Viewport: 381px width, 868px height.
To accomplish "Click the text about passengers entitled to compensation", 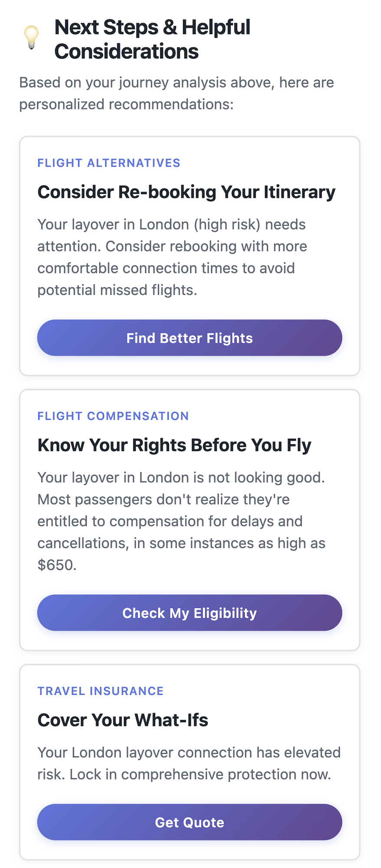I will 181,532.
